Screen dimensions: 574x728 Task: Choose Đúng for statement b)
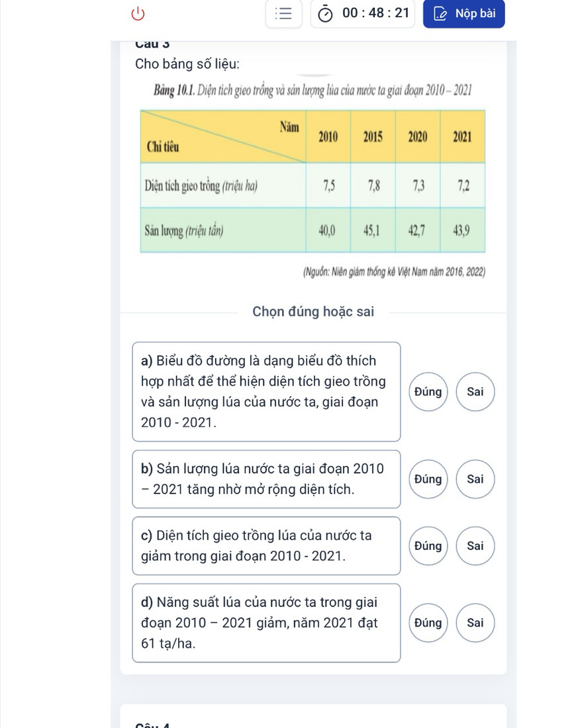tap(428, 479)
